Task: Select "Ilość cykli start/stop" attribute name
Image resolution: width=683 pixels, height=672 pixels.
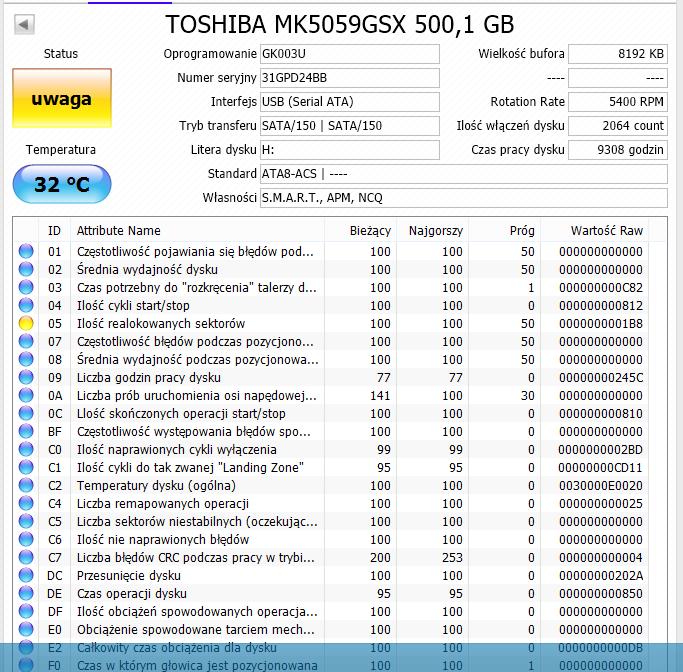Action: point(133,306)
